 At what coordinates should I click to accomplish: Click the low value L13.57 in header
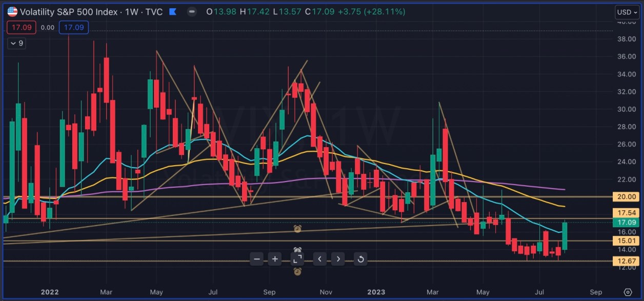pyautogui.click(x=288, y=11)
